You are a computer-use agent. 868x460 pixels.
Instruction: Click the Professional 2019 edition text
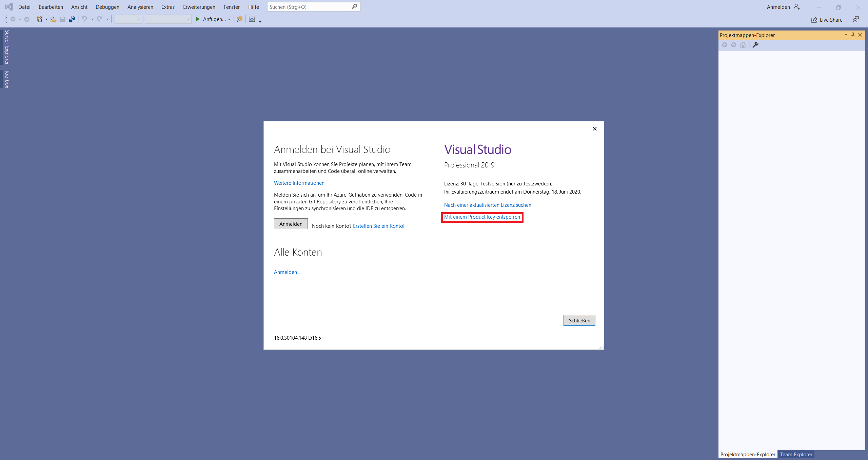(x=469, y=165)
